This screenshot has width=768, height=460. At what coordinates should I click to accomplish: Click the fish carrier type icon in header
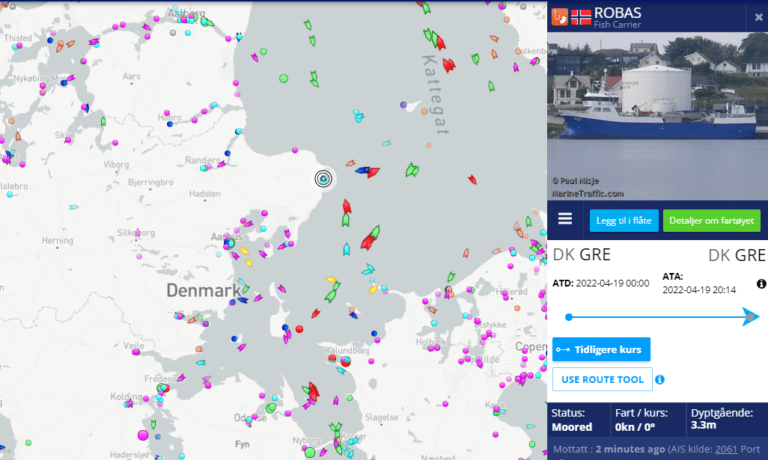[560, 17]
